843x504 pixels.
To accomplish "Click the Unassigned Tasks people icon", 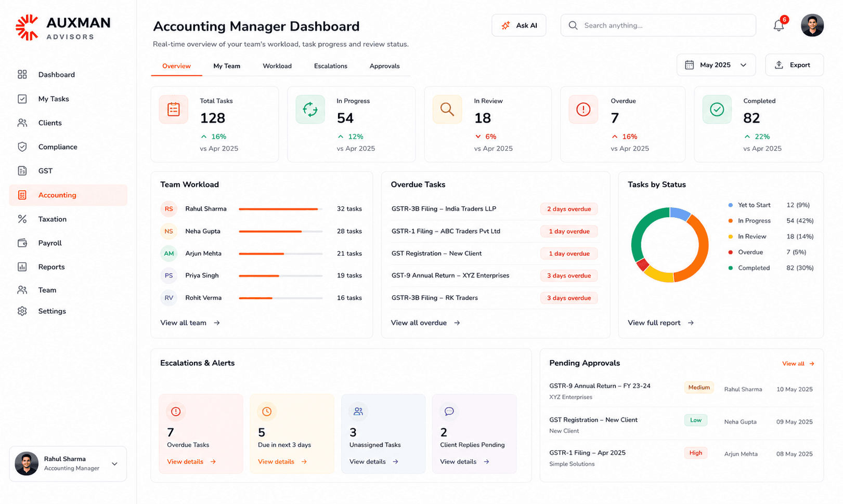I will coord(358,412).
